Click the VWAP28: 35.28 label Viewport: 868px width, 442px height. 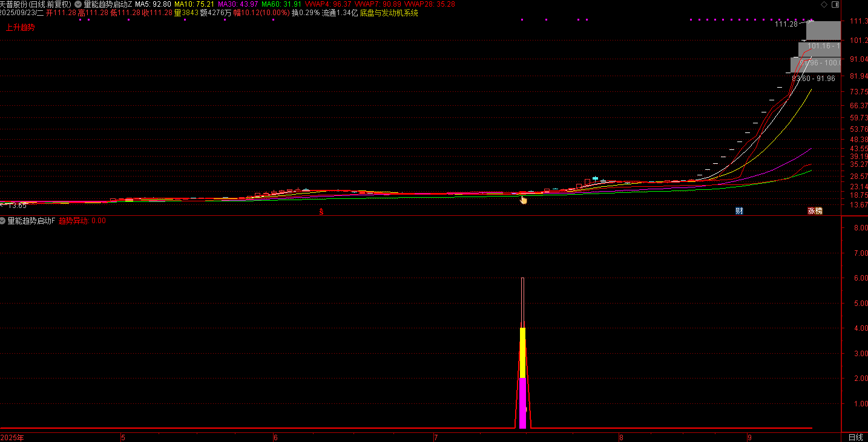429,4
